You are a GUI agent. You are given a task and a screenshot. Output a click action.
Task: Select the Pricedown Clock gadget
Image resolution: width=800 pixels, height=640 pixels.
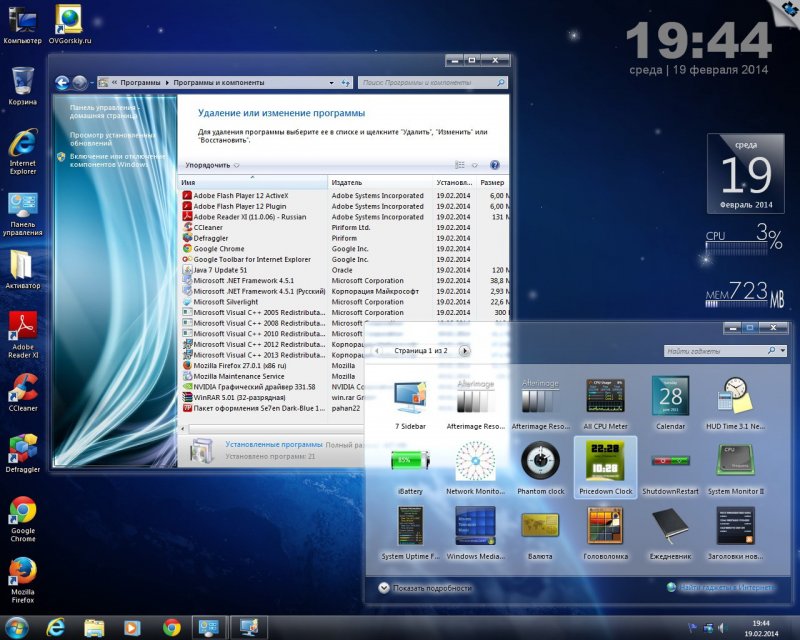(x=605, y=467)
